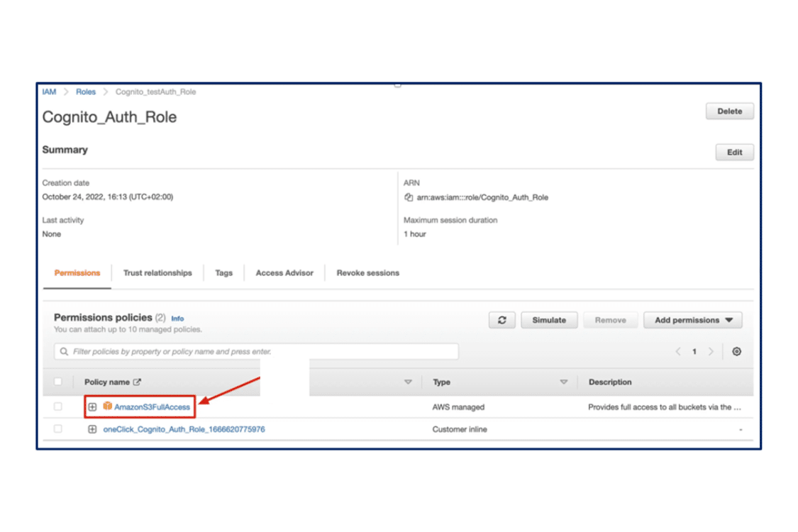Click the Simulate button

549,320
